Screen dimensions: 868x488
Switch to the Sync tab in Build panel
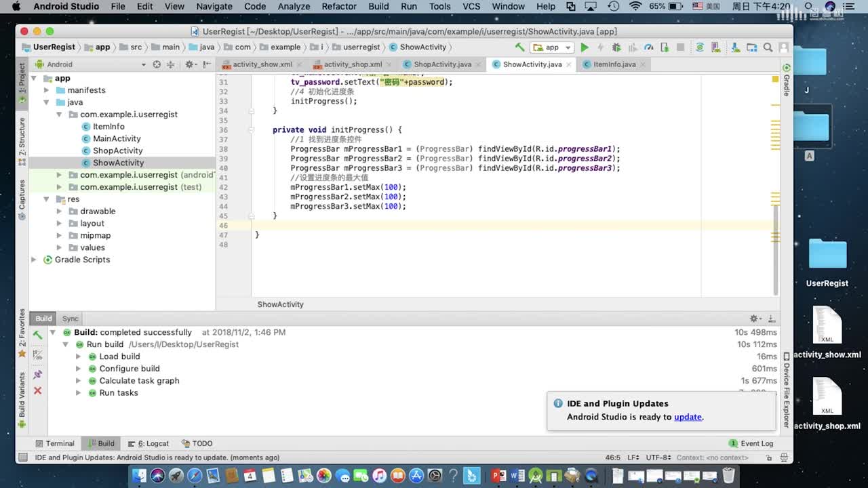pyautogui.click(x=71, y=319)
